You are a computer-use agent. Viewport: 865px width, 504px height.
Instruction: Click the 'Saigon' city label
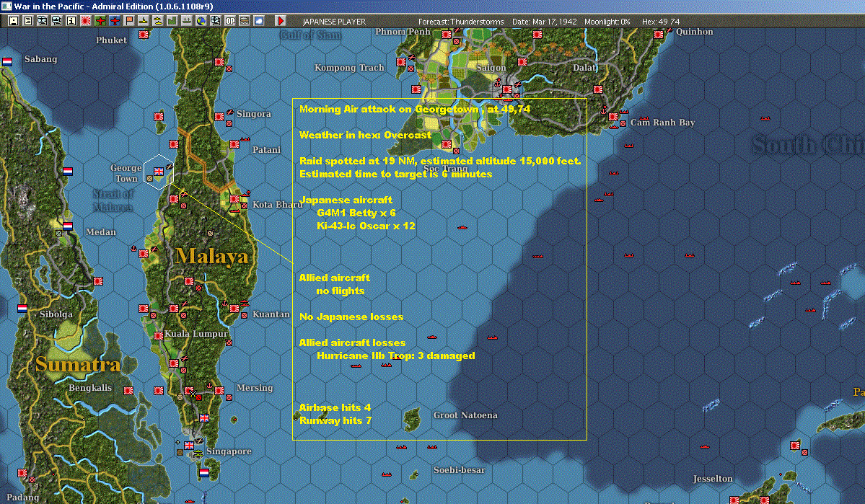tap(491, 68)
